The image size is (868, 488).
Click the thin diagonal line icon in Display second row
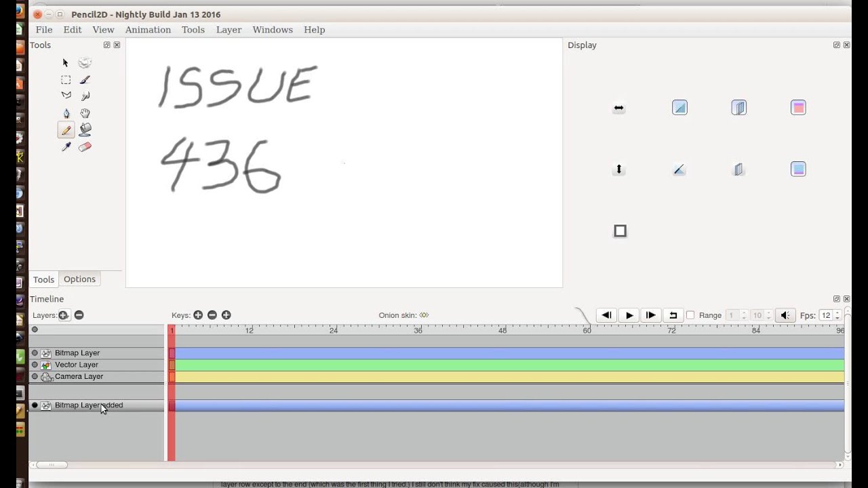679,169
